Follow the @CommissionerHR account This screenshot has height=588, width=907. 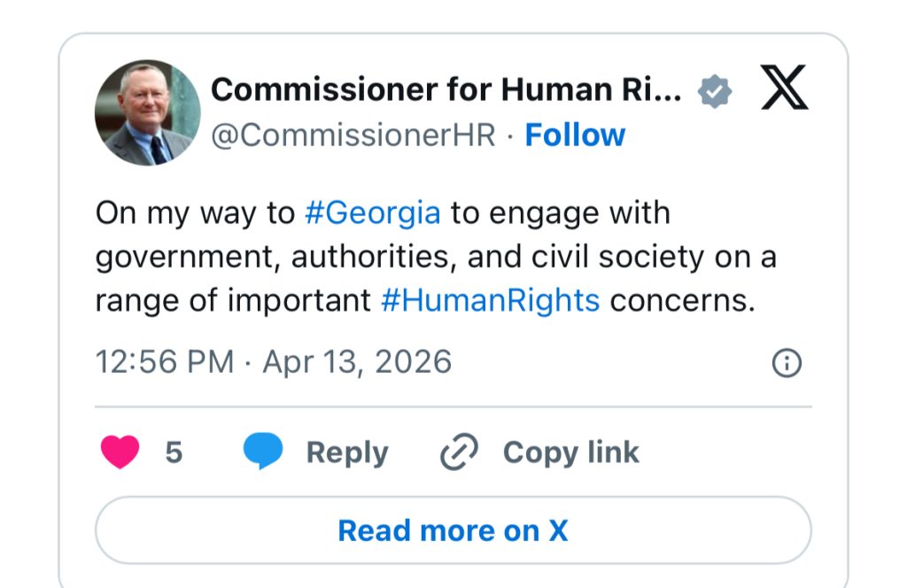575,135
